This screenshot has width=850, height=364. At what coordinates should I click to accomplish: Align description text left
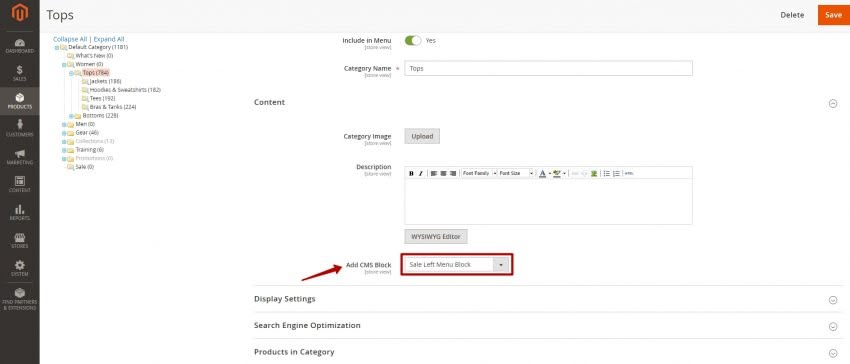click(434, 174)
